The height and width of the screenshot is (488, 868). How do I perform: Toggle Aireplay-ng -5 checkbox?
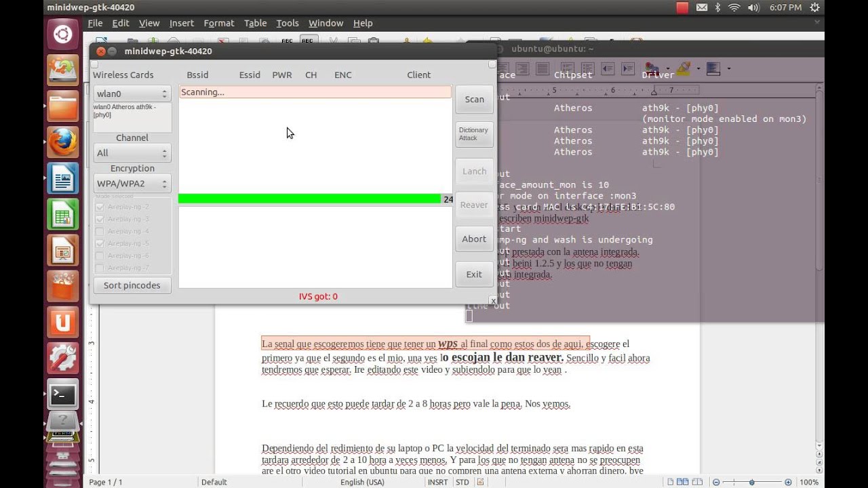click(x=100, y=243)
